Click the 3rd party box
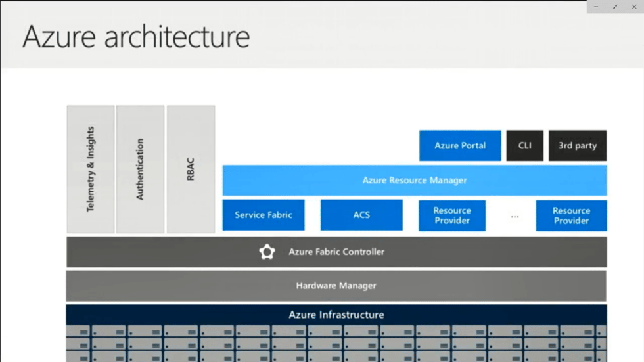 click(578, 146)
